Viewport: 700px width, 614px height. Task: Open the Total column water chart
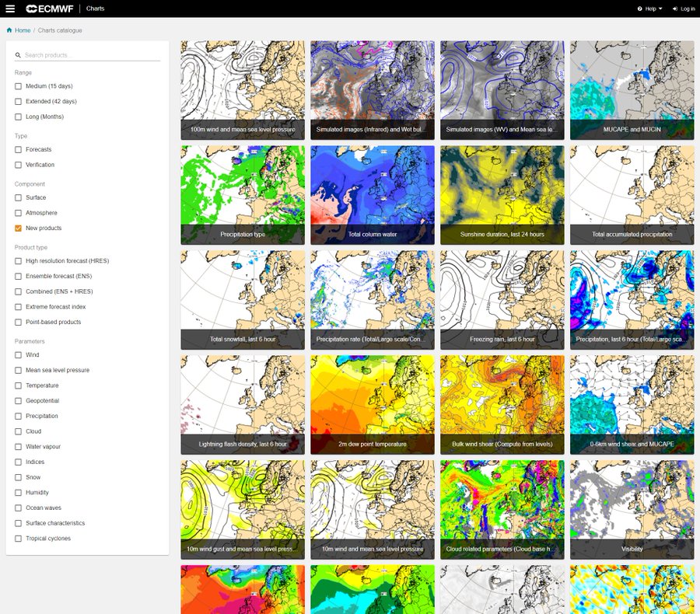coord(373,195)
